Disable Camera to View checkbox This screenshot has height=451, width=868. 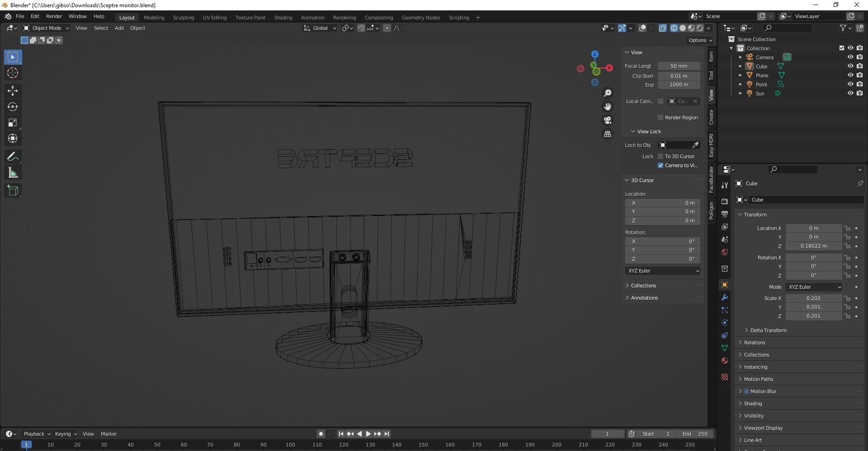[660, 165]
